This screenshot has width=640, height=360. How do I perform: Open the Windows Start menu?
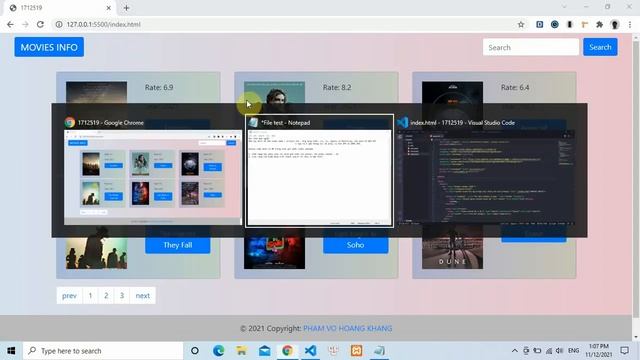point(11,351)
